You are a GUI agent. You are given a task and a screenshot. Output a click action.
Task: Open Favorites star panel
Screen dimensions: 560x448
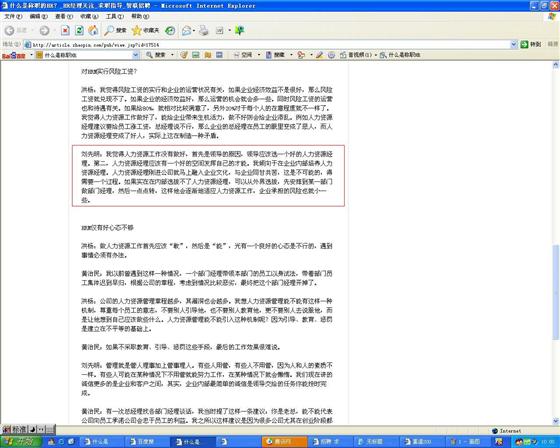(x=145, y=31)
